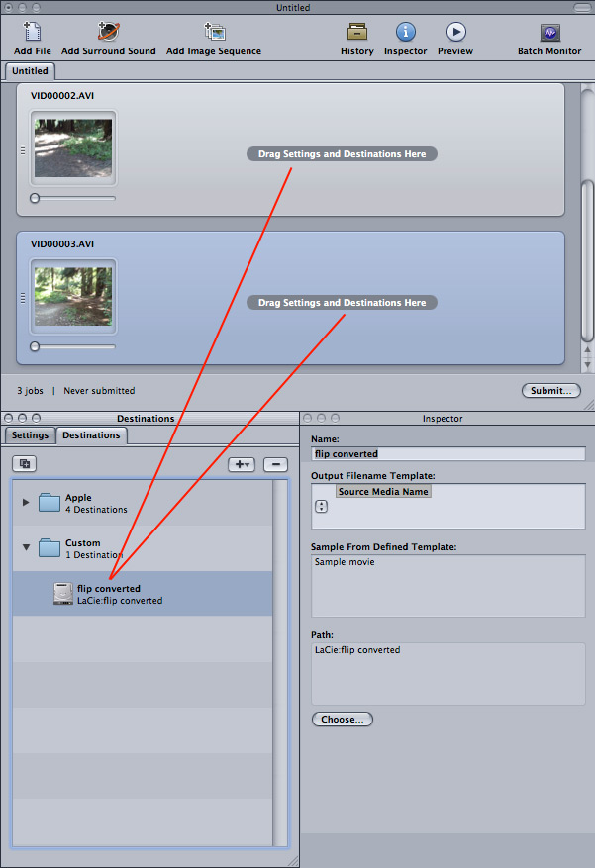This screenshot has height=868, width=595.
Task: Open the add destination plus dropdown
Action: click(242, 464)
